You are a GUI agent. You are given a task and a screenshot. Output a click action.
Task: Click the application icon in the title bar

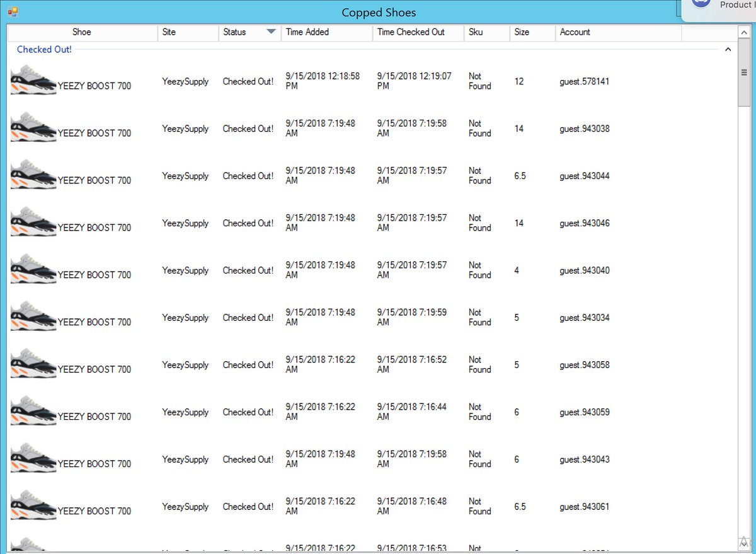[13, 11]
